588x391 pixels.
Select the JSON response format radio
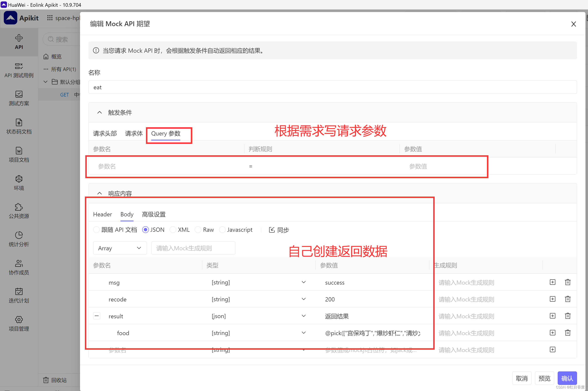[146, 230]
